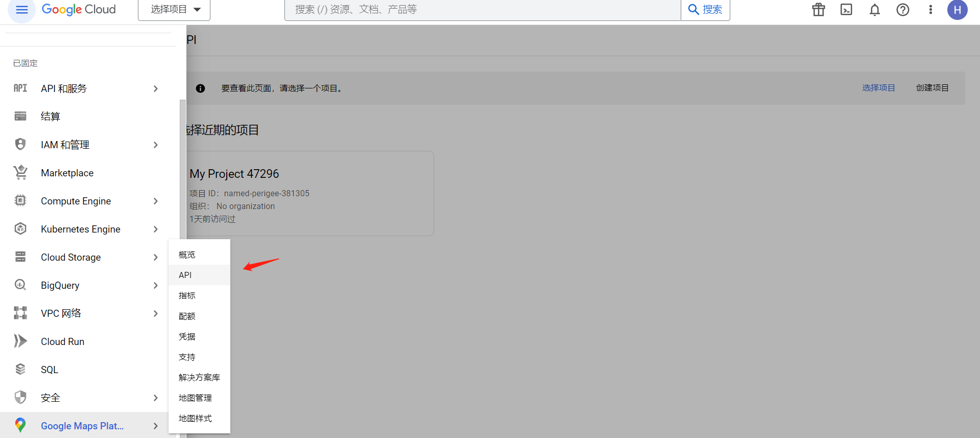Expand the Google Maps Platform submenu arrow

pos(156,426)
